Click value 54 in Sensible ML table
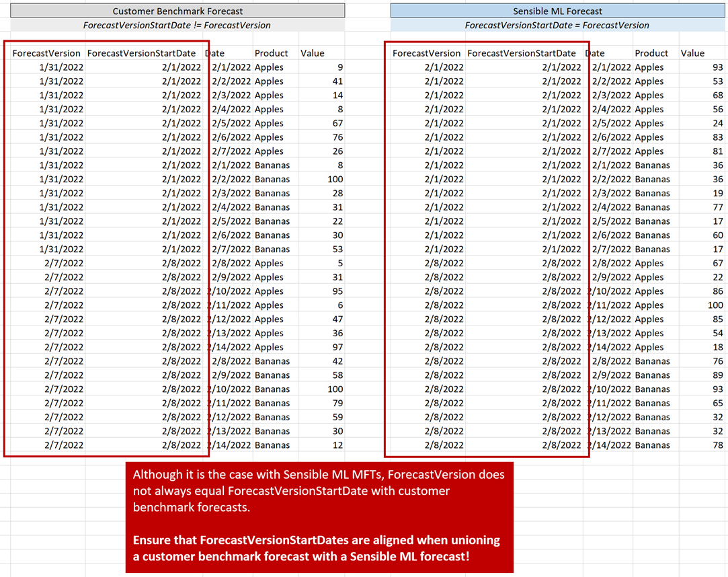 [718, 333]
